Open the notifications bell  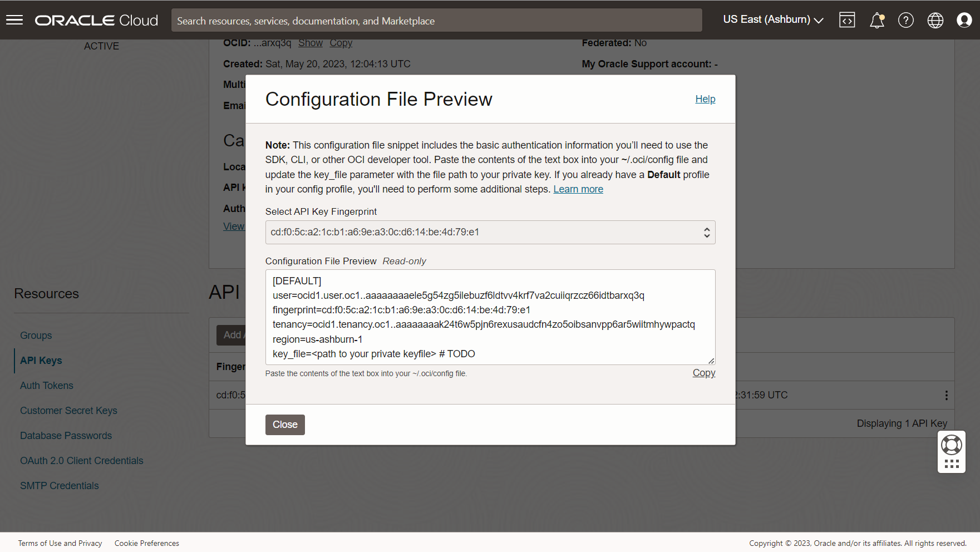[876, 21]
